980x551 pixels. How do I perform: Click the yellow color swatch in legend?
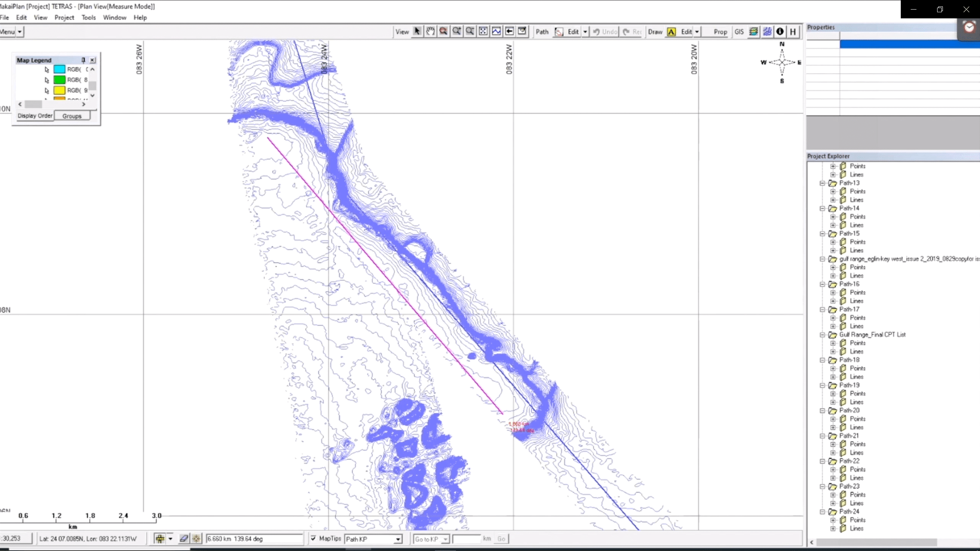[x=59, y=90]
